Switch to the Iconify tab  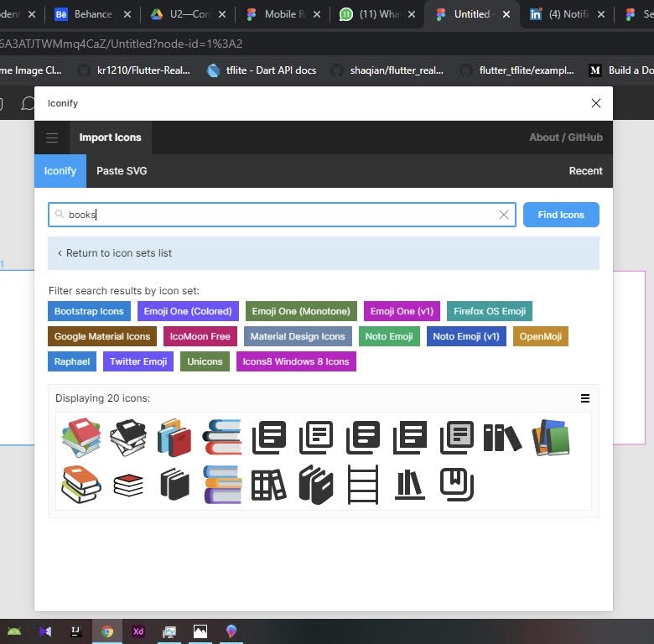(x=60, y=171)
